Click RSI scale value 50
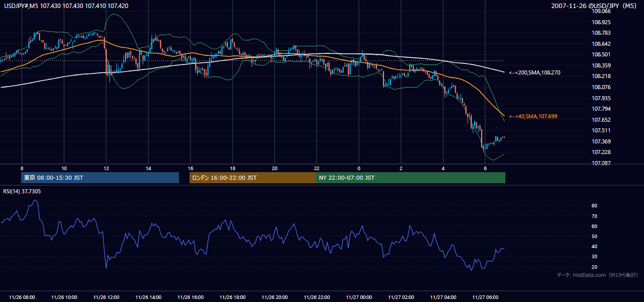Image resolution: width=644 pixels, height=302 pixels. point(595,236)
